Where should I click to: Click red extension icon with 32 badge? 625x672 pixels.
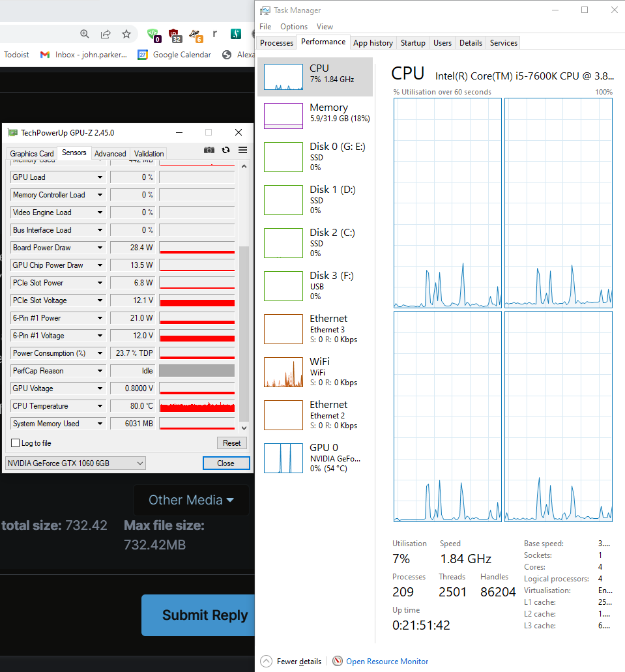175,35
